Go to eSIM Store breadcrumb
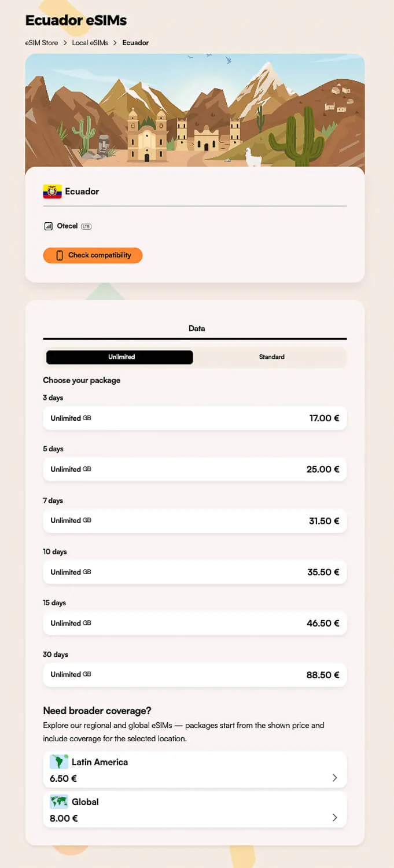The image size is (394, 868). (x=42, y=43)
